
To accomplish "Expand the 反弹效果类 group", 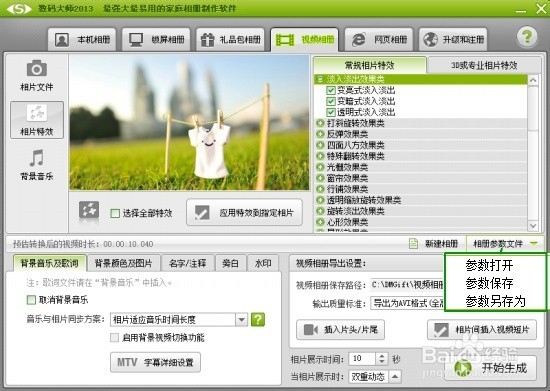I will tap(320, 134).
